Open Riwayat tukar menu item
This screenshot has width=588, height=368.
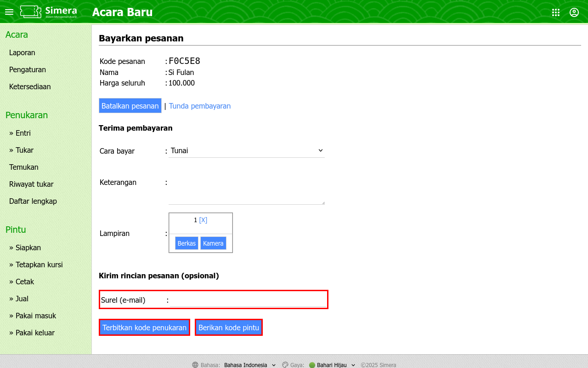tap(31, 184)
